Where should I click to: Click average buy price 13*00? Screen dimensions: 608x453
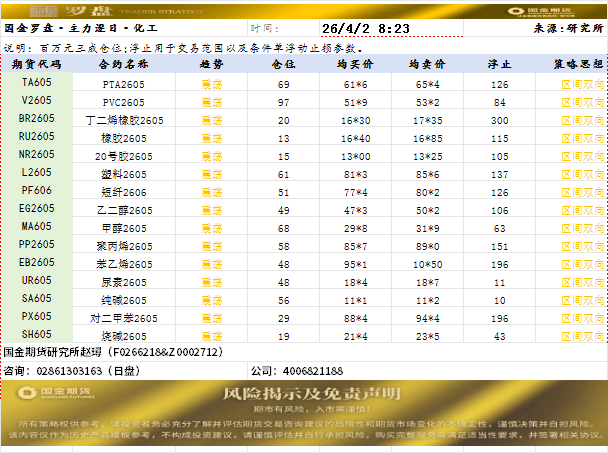click(x=355, y=157)
